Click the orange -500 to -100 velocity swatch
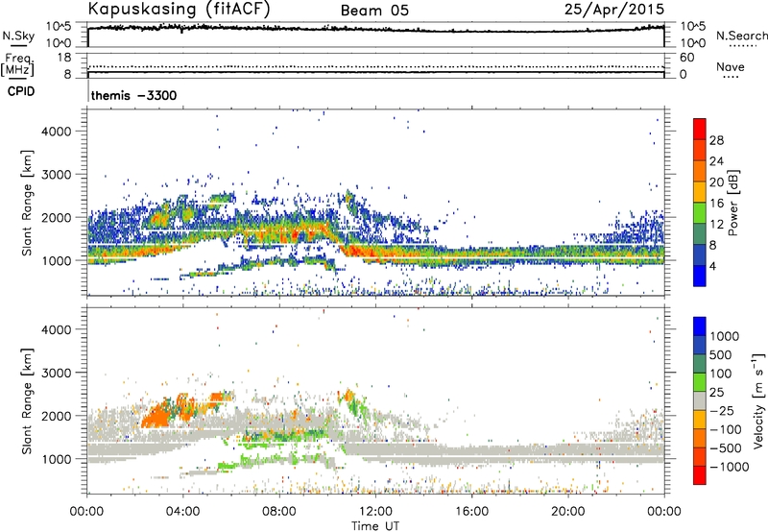768x532 pixels. tap(700, 438)
